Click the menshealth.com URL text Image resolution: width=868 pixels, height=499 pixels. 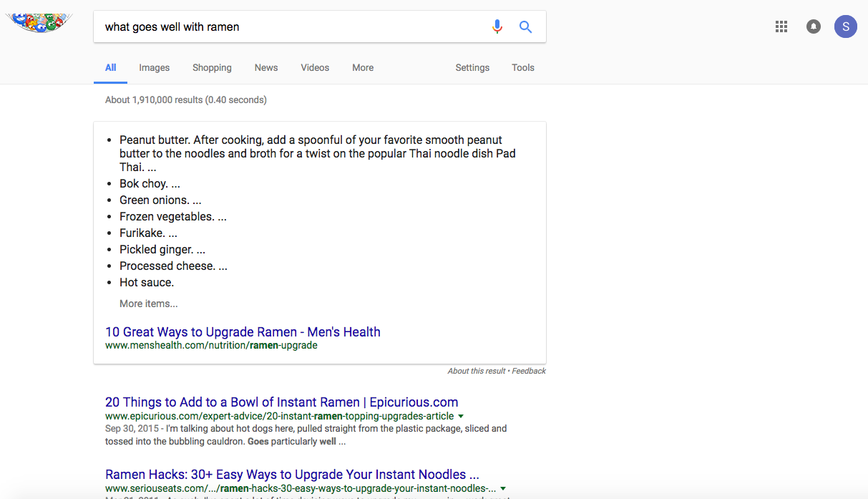[x=211, y=345]
